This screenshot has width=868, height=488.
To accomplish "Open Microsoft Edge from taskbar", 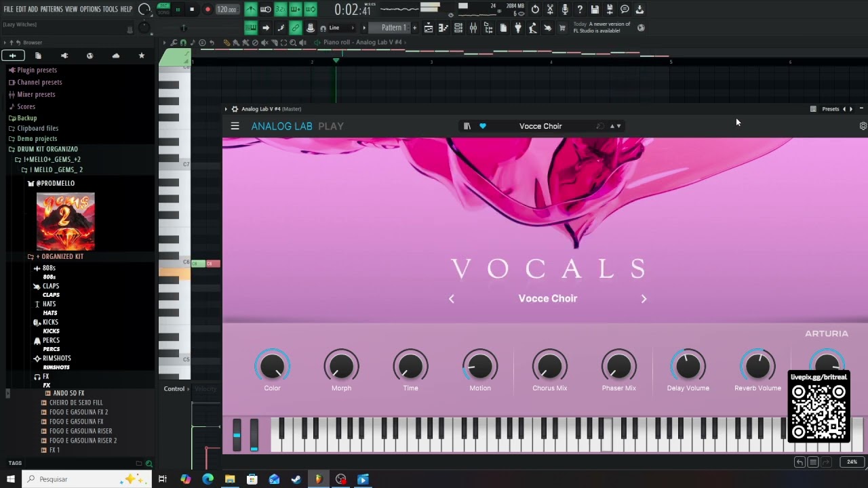I will pyautogui.click(x=208, y=479).
